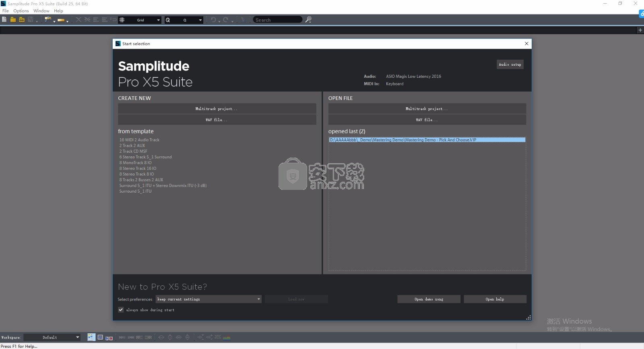Click the transport control play-record icon

[109, 338]
